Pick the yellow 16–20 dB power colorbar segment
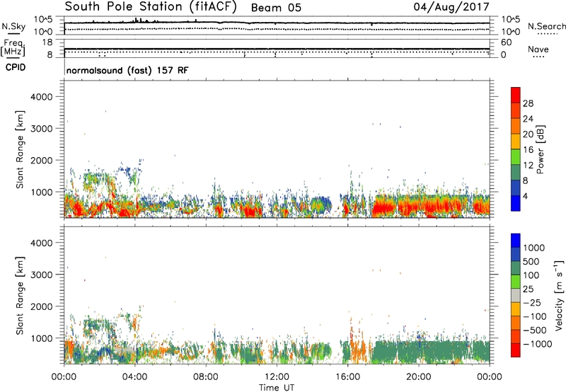This screenshot has height=392, width=566. pos(516,142)
